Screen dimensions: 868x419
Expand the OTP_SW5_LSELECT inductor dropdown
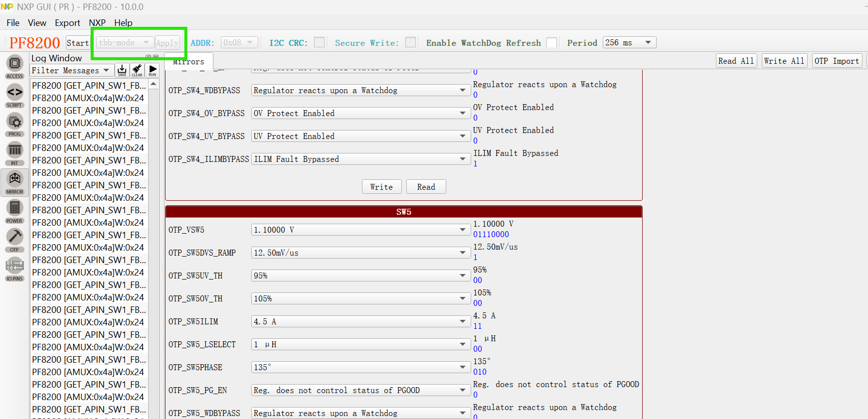(360, 344)
